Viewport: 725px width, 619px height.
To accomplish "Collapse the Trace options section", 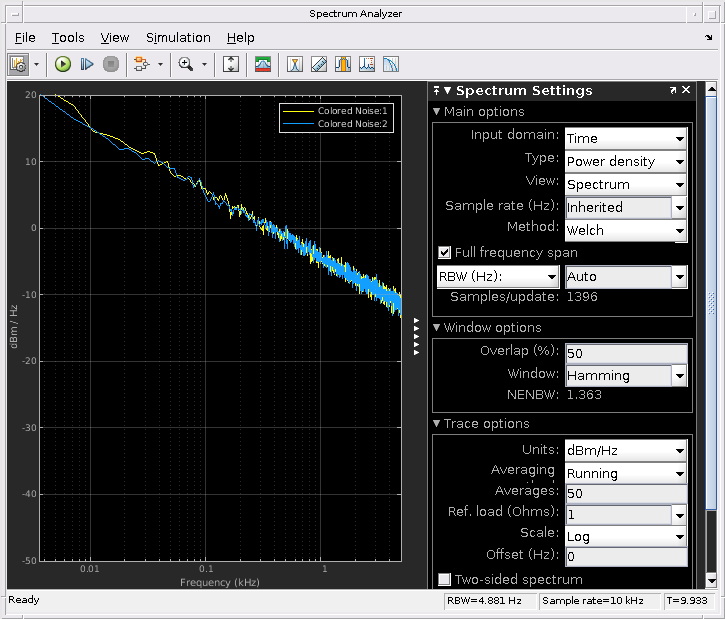I will click(x=437, y=424).
